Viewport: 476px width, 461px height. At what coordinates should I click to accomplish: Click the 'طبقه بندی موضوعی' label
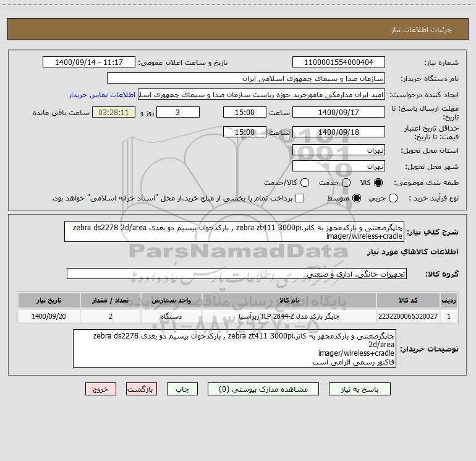[x=426, y=183]
